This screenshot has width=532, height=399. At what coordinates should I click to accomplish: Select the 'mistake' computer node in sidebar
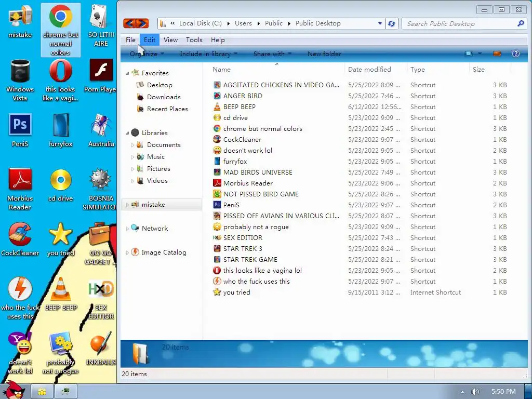point(162,205)
